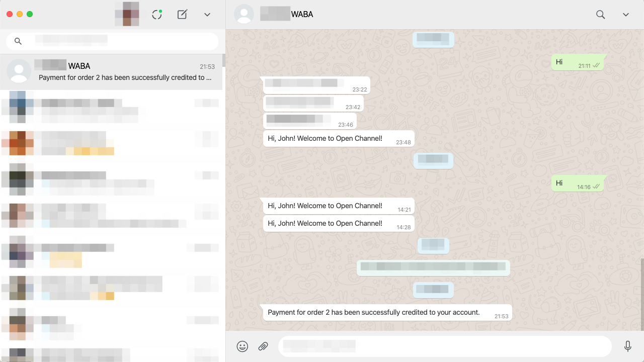Open your profile picture in the sidebar header
This screenshot has height=362, width=644.
click(127, 14)
